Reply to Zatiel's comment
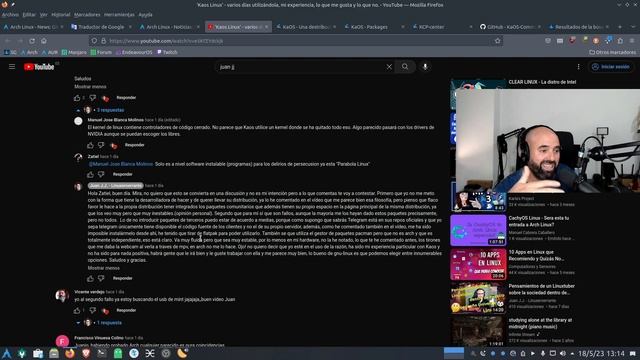The image size is (640, 360). pos(122,174)
